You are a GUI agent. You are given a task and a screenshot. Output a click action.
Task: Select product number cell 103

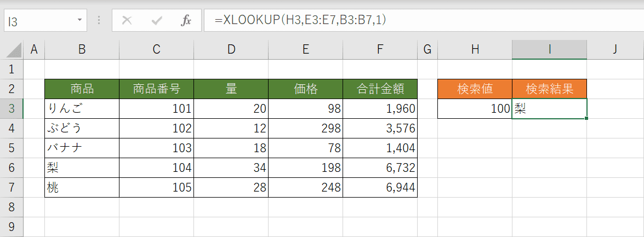click(x=157, y=148)
